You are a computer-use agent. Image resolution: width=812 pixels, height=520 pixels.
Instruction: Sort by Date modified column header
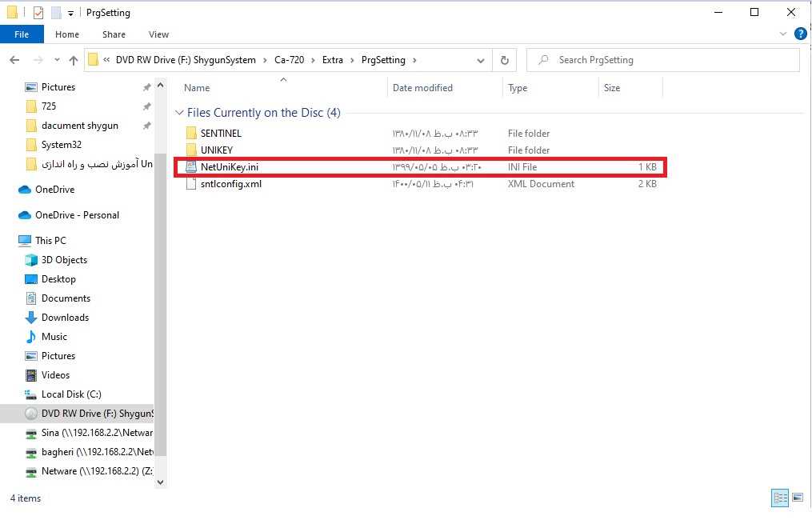point(422,88)
